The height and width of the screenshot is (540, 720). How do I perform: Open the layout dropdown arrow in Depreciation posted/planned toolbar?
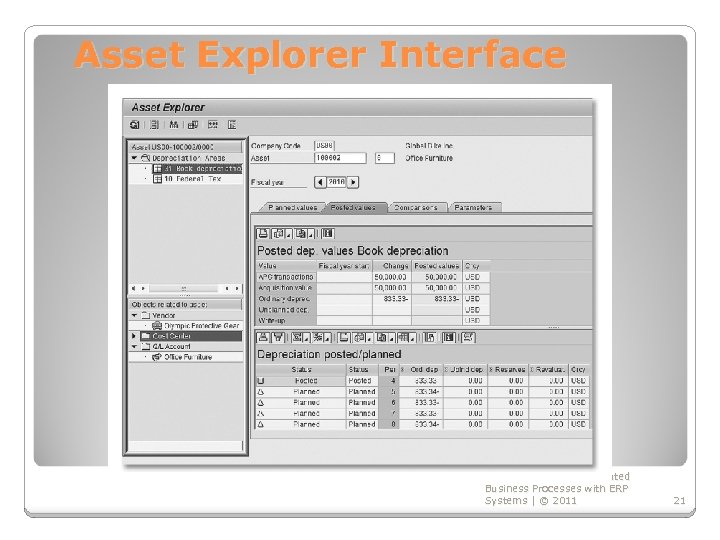click(413, 339)
